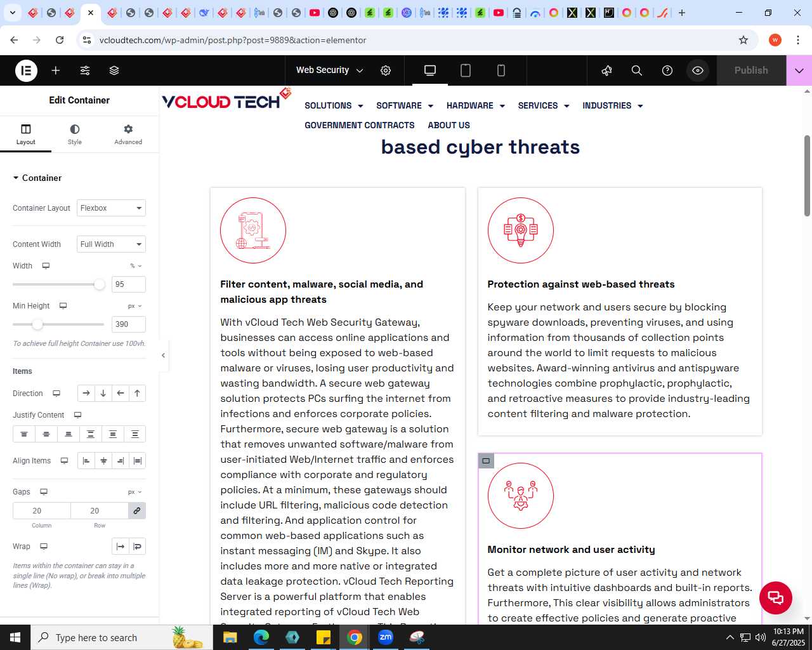Set Justify Content to center
The width and height of the screenshot is (812, 650).
tap(46, 434)
